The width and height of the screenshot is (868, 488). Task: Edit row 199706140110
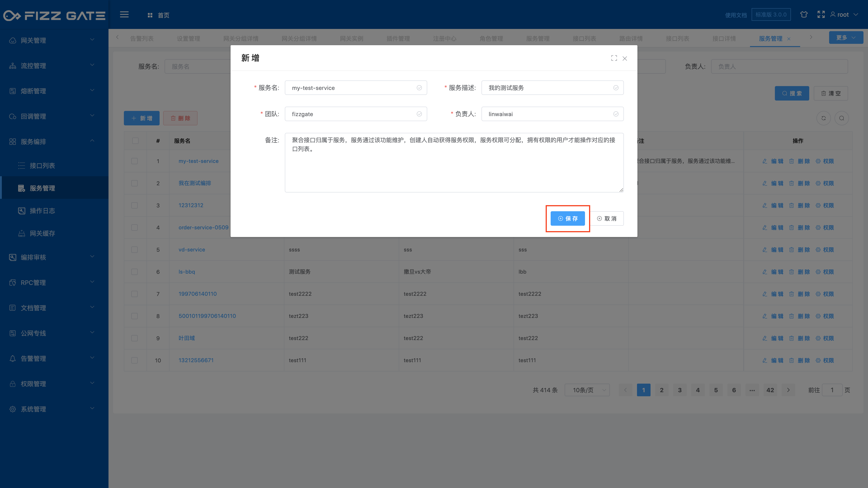point(773,294)
